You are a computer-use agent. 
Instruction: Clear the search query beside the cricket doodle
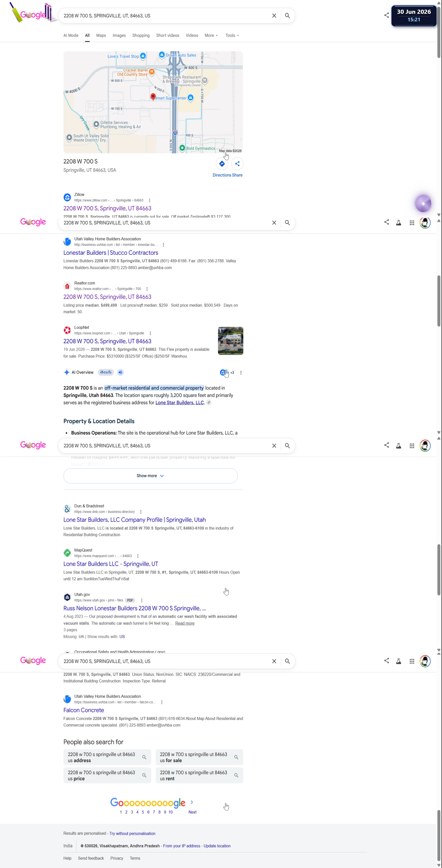tap(274, 16)
